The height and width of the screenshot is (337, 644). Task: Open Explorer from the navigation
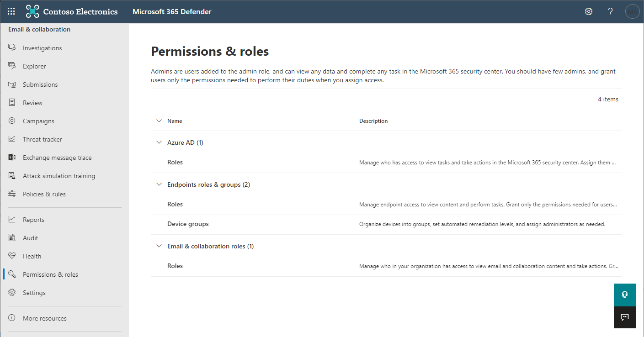tap(34, 66)
